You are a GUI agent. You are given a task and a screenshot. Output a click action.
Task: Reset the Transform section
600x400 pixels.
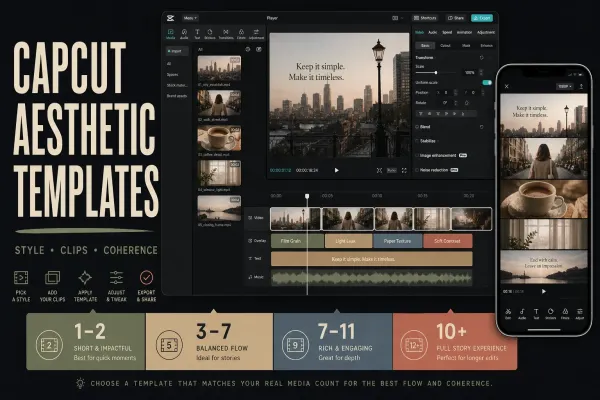click(x=481, y=58)
